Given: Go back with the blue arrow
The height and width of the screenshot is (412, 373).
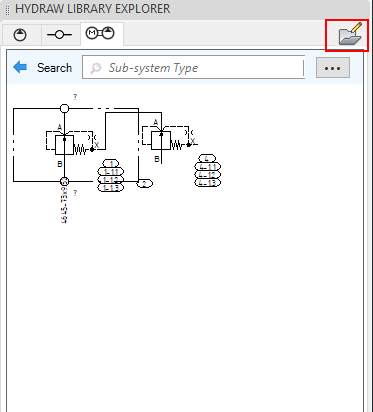Looking at the screenshot, I should 20,67.
